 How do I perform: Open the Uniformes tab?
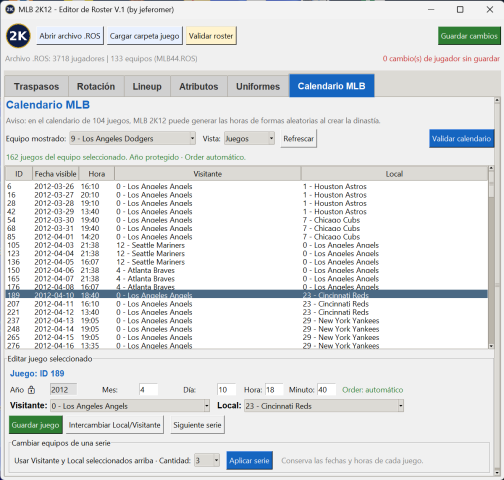[258, 86]
